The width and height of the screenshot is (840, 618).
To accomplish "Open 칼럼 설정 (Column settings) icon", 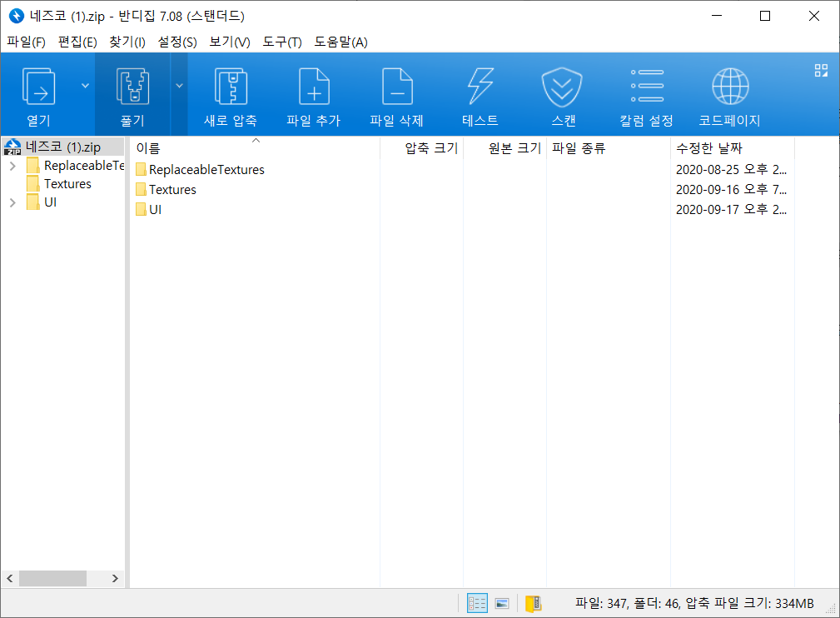I will pos(647,86).
